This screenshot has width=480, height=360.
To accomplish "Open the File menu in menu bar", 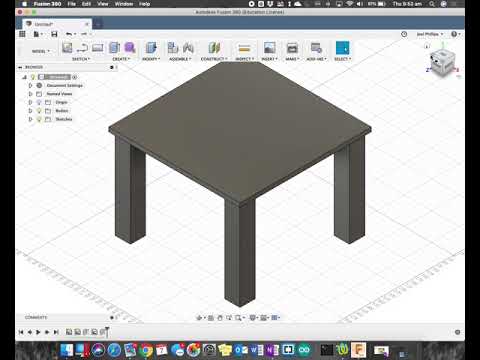I will click(x=71, y=4).
